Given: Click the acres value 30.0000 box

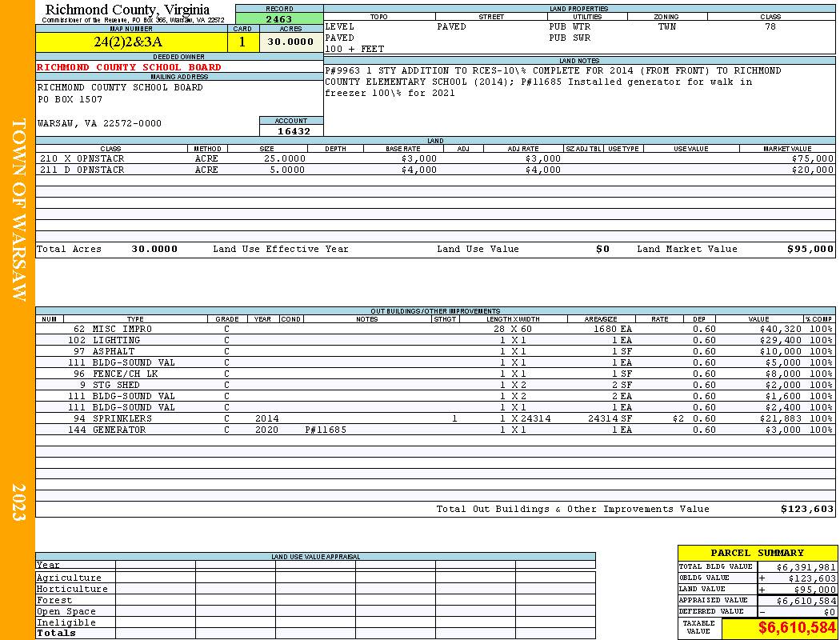Looking at the screenshot, I should 290,42.
